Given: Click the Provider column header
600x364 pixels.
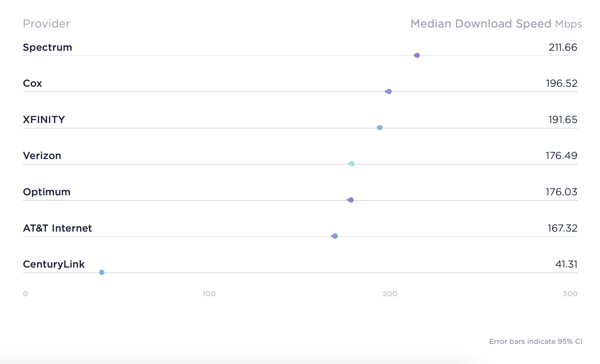Looking at the screenshot, I should click(46, 24).
